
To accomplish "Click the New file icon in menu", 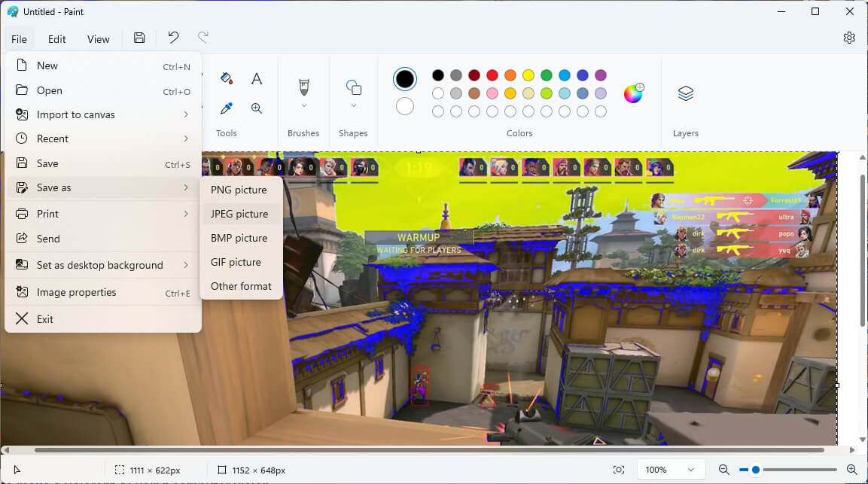I will pos(22,65).
